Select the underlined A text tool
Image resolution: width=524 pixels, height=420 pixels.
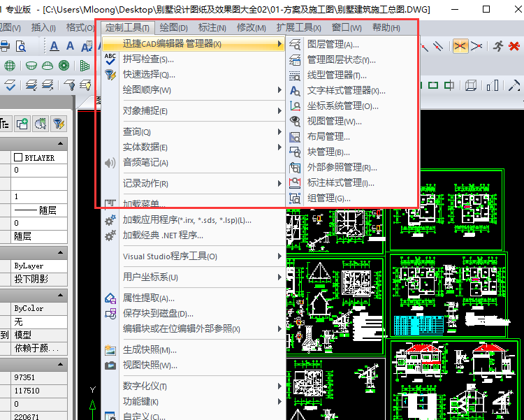coord(54,46)
